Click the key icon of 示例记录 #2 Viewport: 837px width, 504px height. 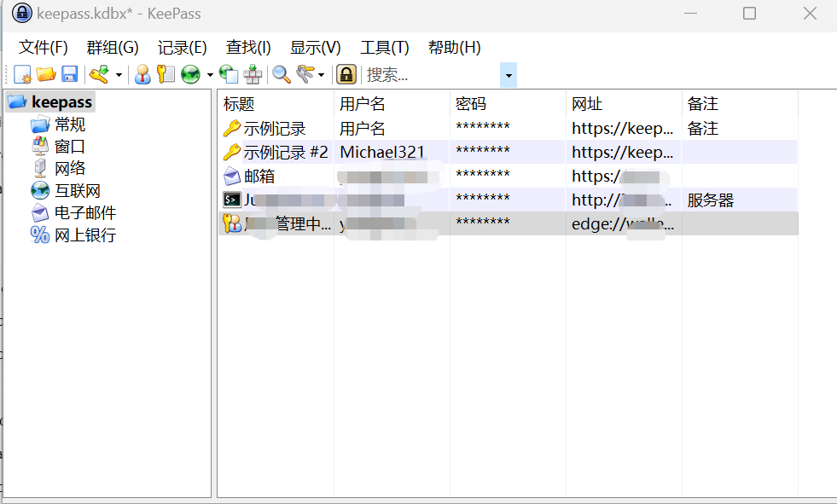coord(232,153)
